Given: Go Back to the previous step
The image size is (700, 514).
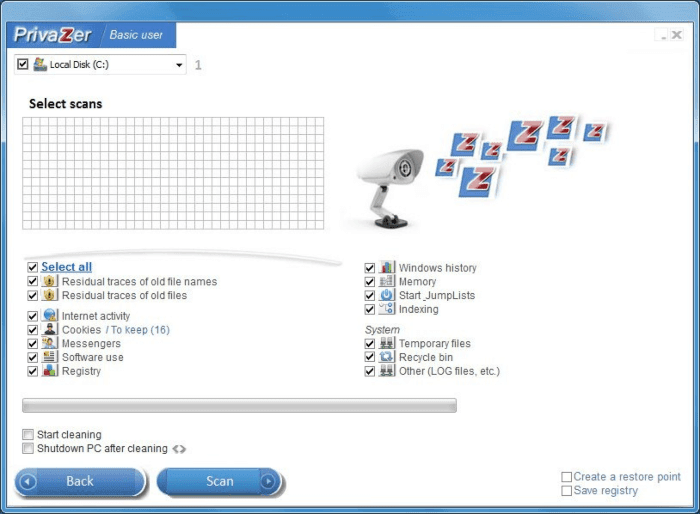Looking at the screenshot, I should tap(80, 481).
